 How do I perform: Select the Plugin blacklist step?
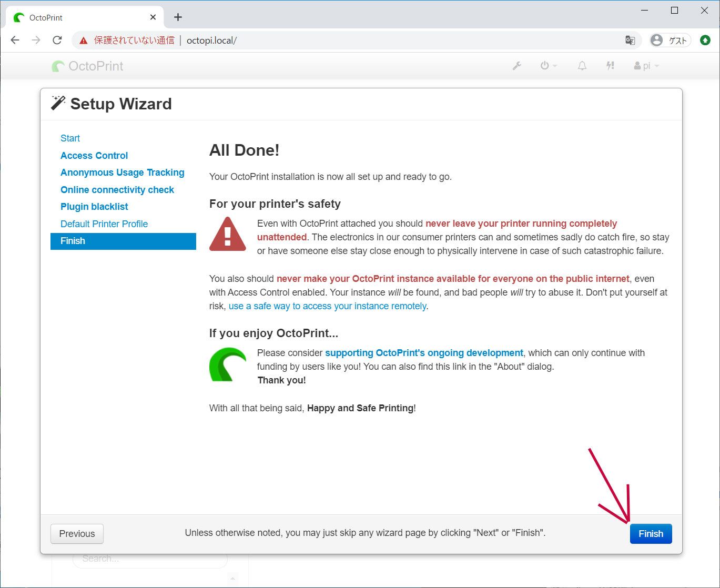click(94, 207)
